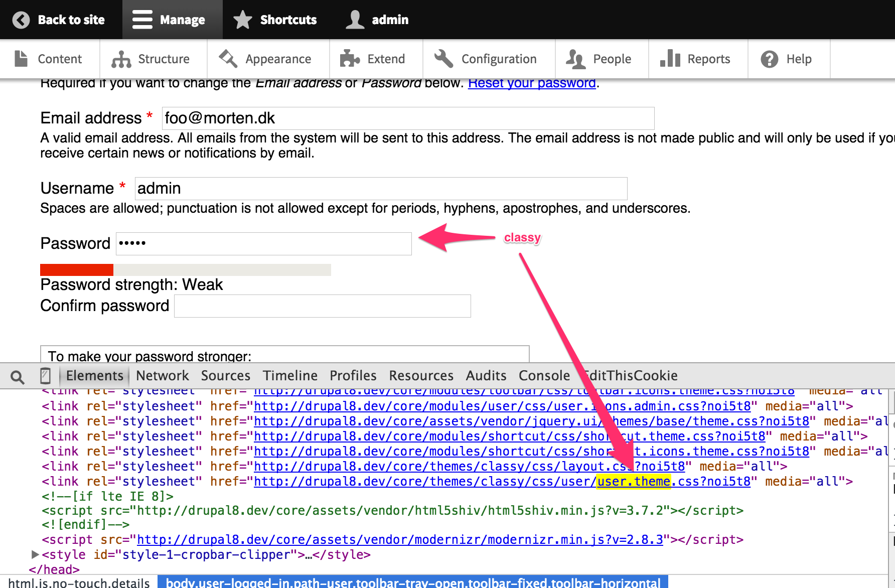895x588 pixels.
Task: Click the Back to site arrow icon
Action: pos(20,20)
